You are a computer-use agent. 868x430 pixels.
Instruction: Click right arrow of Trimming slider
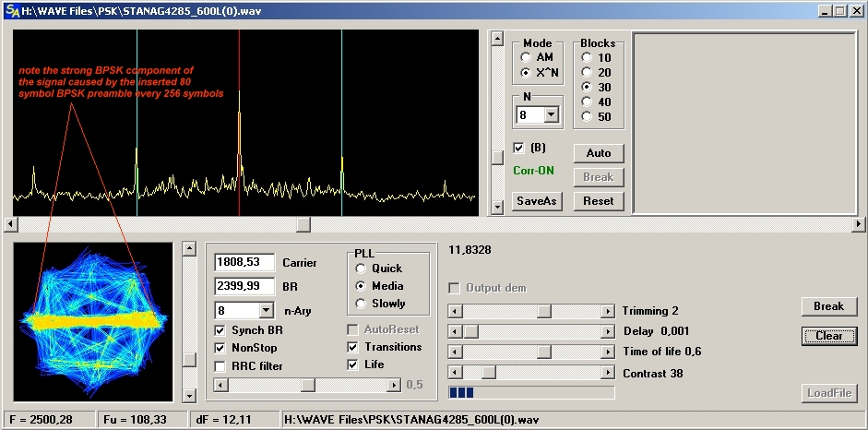pos(607,312)
